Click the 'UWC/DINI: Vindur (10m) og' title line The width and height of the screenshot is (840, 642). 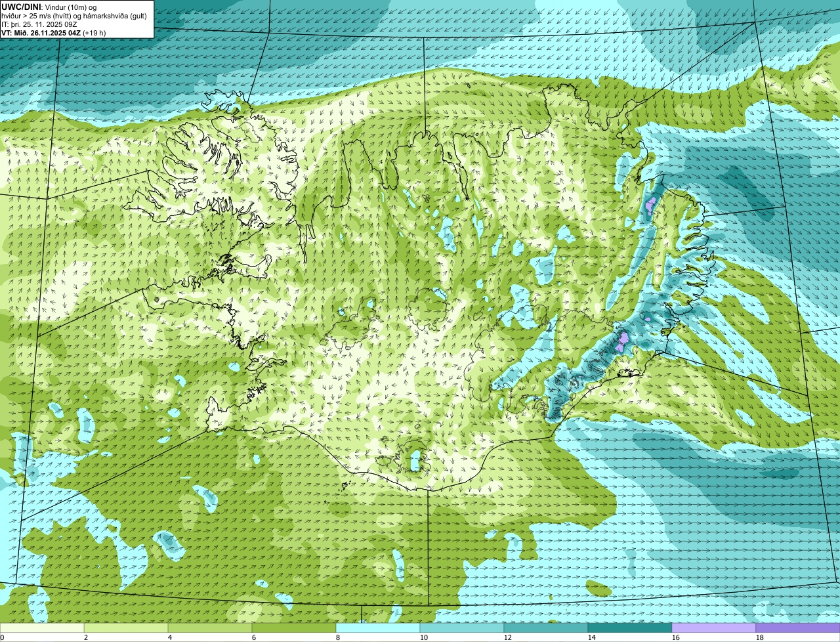[x=49, y=7]
